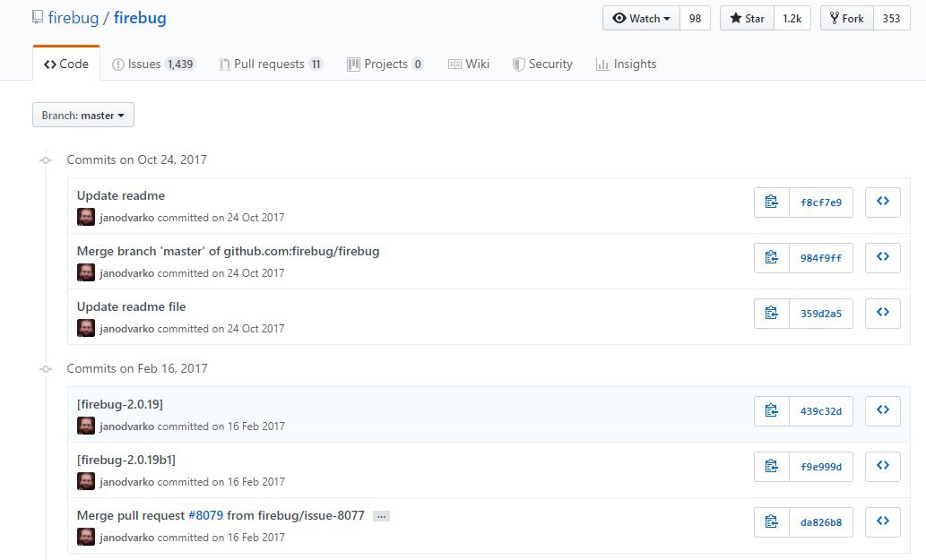Browse repository at commit 439c32d

[883, 411]
